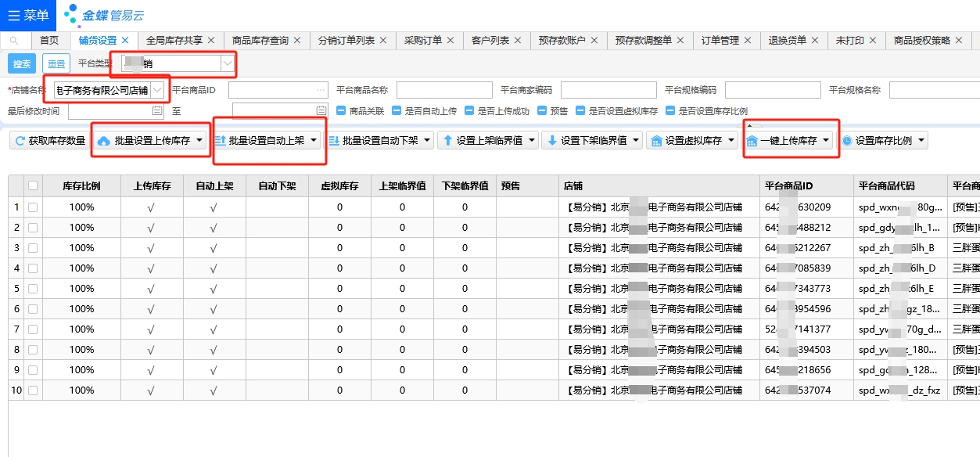The image size is (980, 457).
Task: Click the 搜索 button
Action: coord(22,64)
